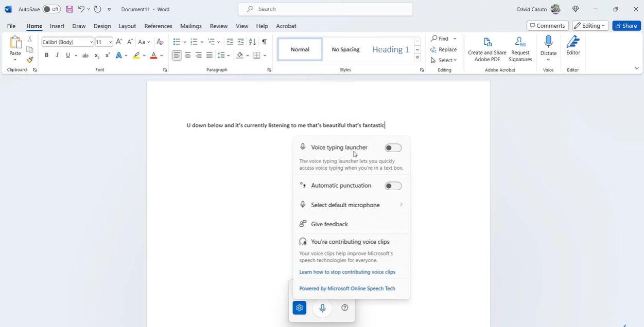Open the Comments pane
644x327 pixels.
tap(548, 26)
